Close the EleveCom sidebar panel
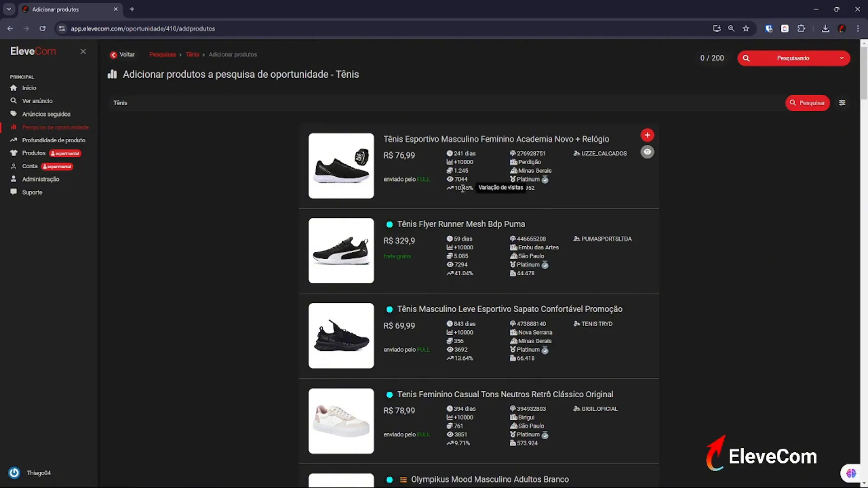This screenshot has height=488, width=868. click(83, 52)
